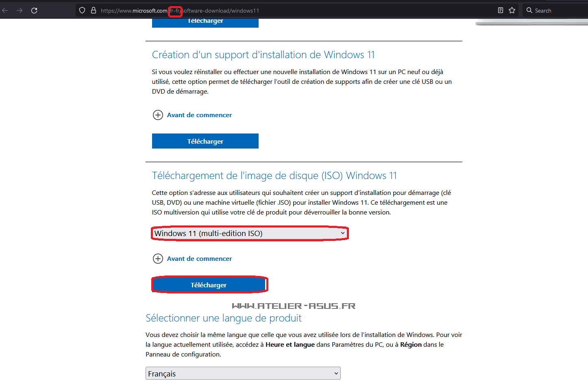This screenshot has height=385, width=588.
Task: Navigate back with the left arrow
Action: point(5,10)
